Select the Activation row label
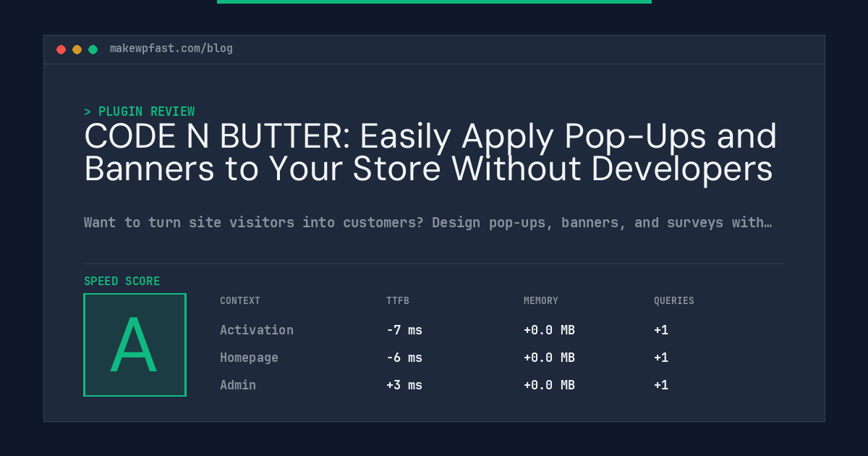This screenshot has height=456, width=868. tap(257, 330)
